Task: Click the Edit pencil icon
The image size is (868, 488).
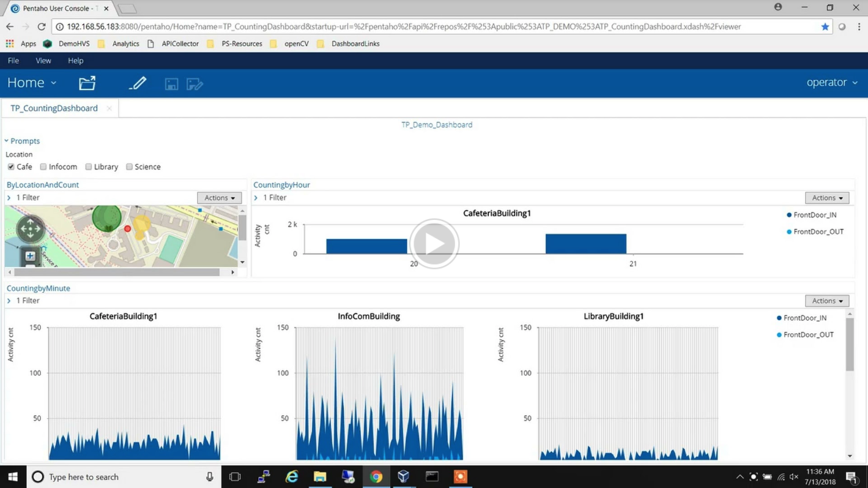Action: pyautogui.click(x=138, y=83)
